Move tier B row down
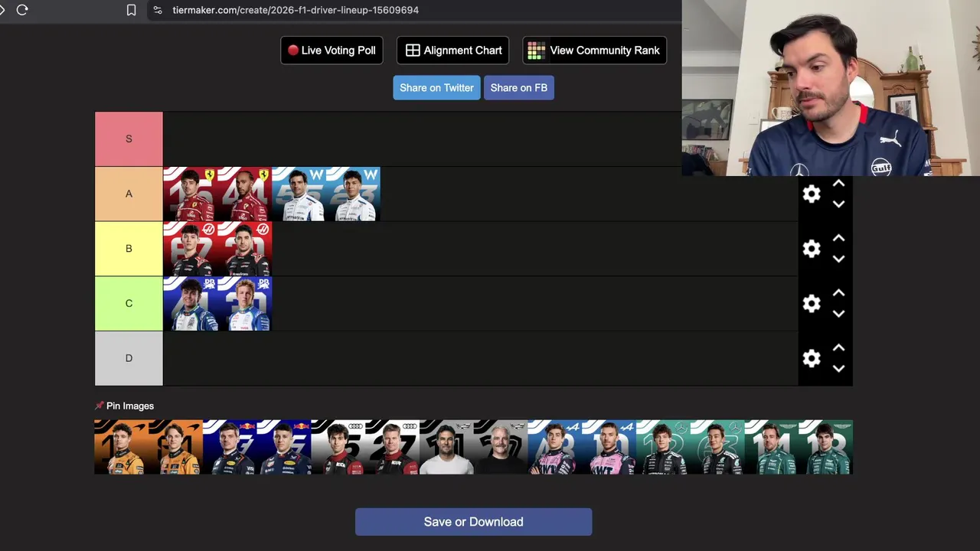Screen dimensions: 980x551 (x=838, y=259)
